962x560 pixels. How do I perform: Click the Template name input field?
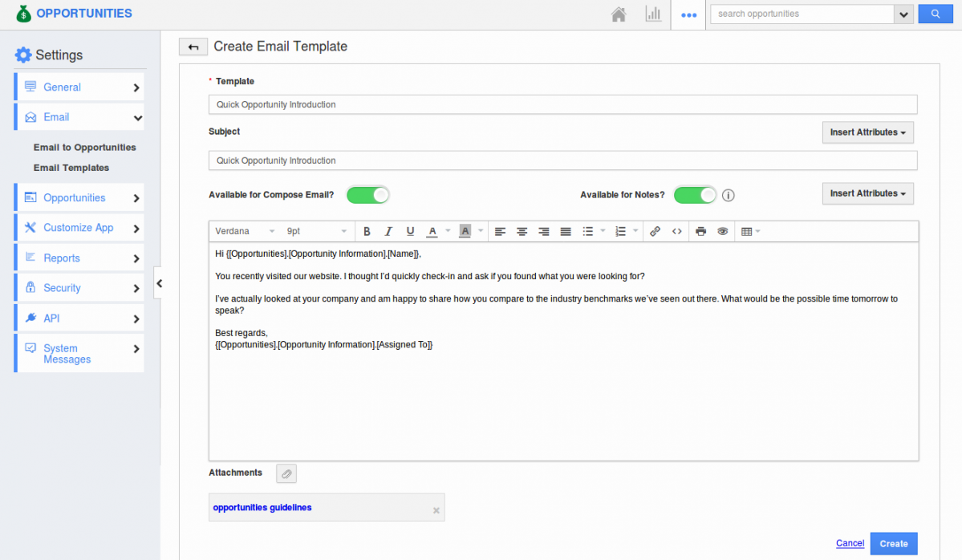[562, 104]
